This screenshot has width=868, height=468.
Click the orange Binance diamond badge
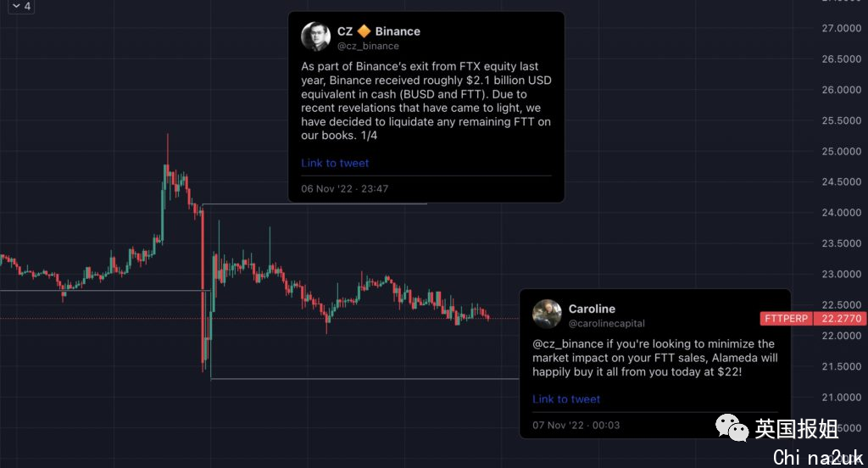tap(364, 31)
